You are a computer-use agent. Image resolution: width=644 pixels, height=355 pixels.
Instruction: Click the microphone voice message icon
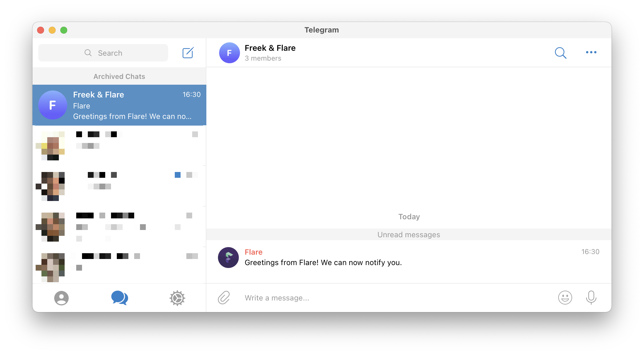coord(591,298)
